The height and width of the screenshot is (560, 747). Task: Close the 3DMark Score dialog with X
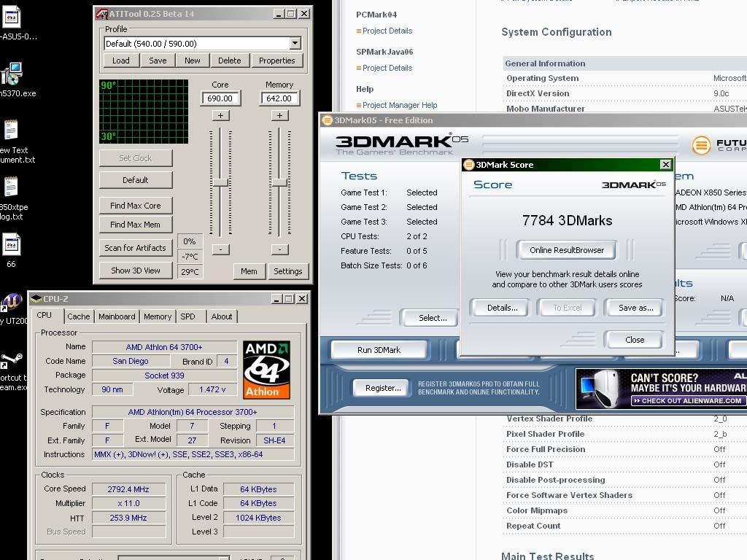(665, 165)
